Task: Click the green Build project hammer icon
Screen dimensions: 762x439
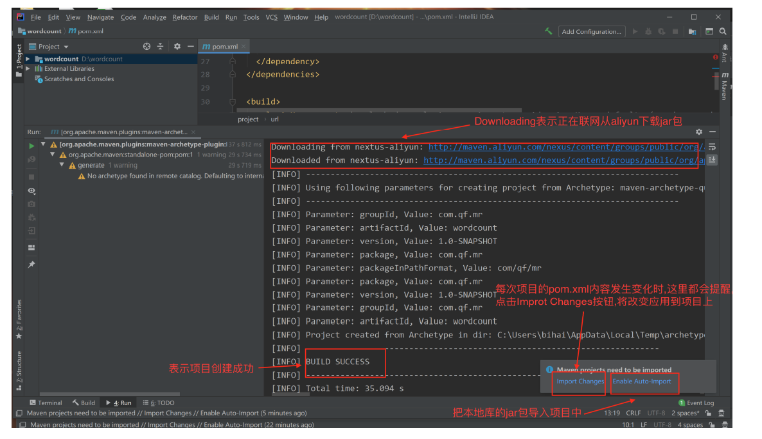Action: (x=549, y=31)
